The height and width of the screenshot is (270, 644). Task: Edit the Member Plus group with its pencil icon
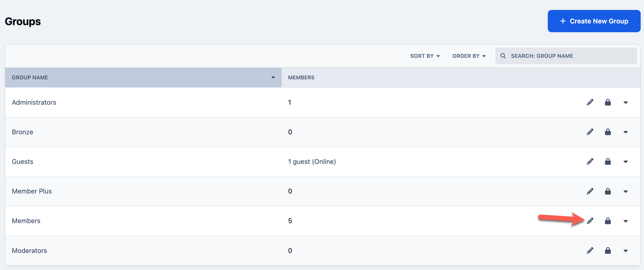[590, 191]
